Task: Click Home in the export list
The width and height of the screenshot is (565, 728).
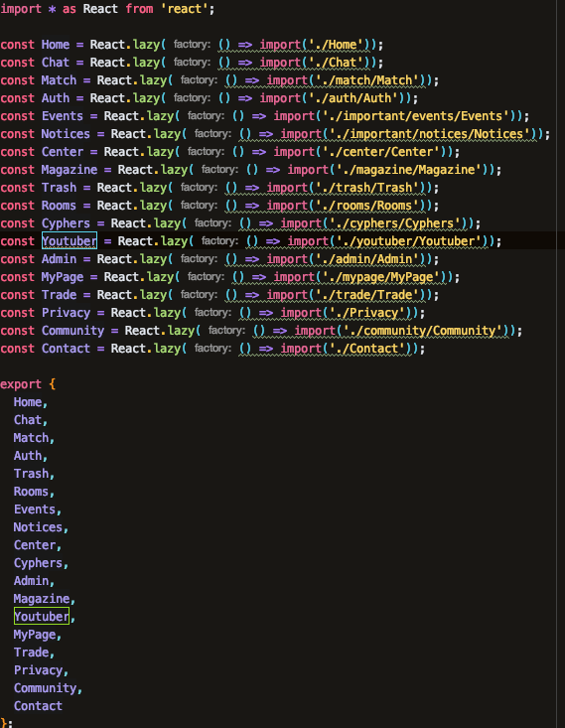Action: [x=28, y=402]
